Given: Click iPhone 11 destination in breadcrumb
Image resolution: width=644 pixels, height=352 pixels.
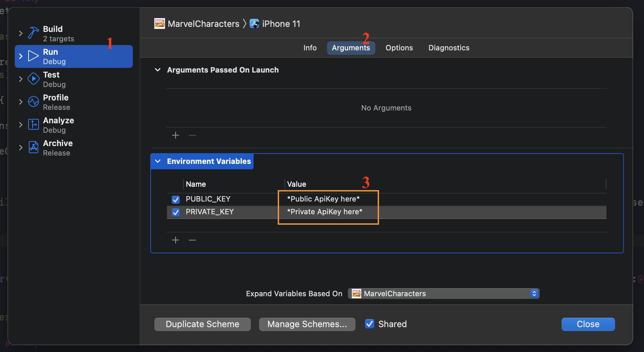Looking at the screenshot, I should click(x=281, y=24).
